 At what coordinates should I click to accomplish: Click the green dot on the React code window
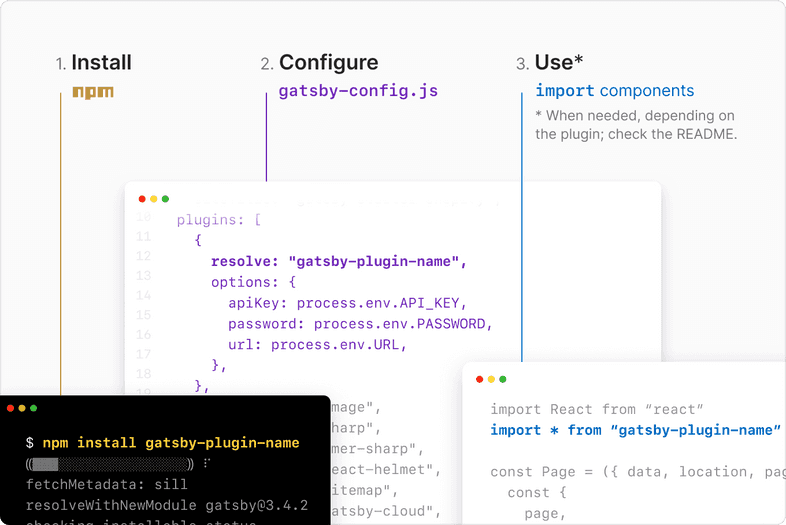(x=503, y=379)
